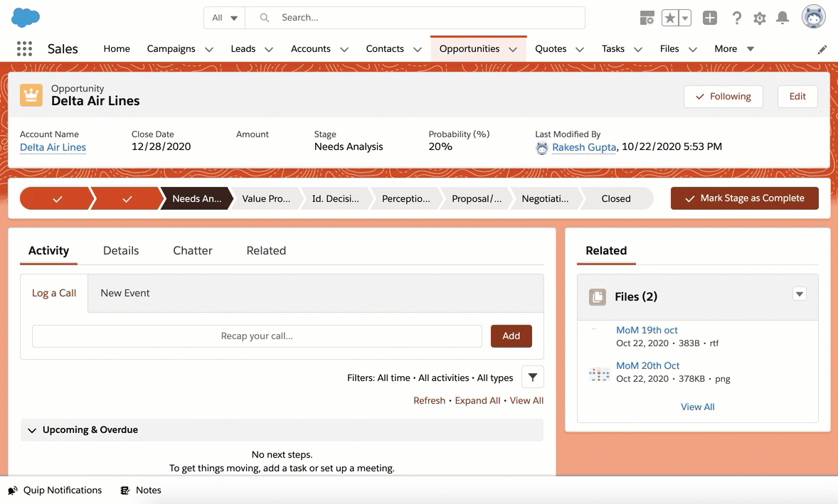
Task: Click Mark Stage as Complete
Action: [745, 198]
